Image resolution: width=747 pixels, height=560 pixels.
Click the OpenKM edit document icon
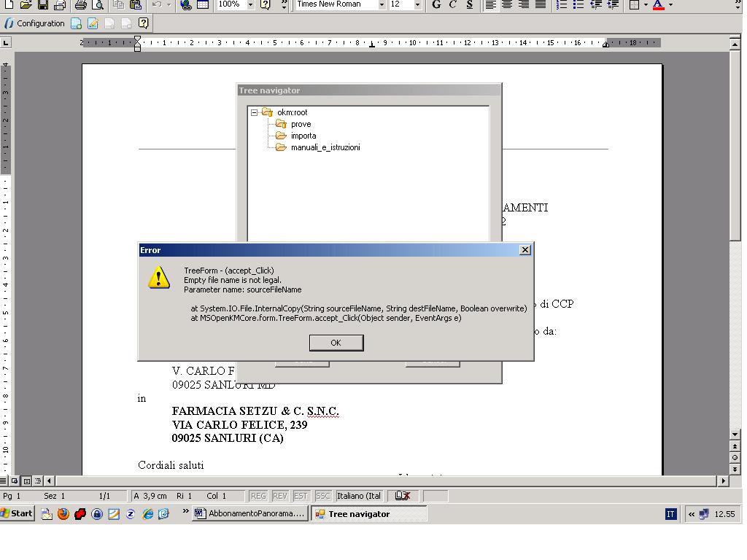click(93, 23)
